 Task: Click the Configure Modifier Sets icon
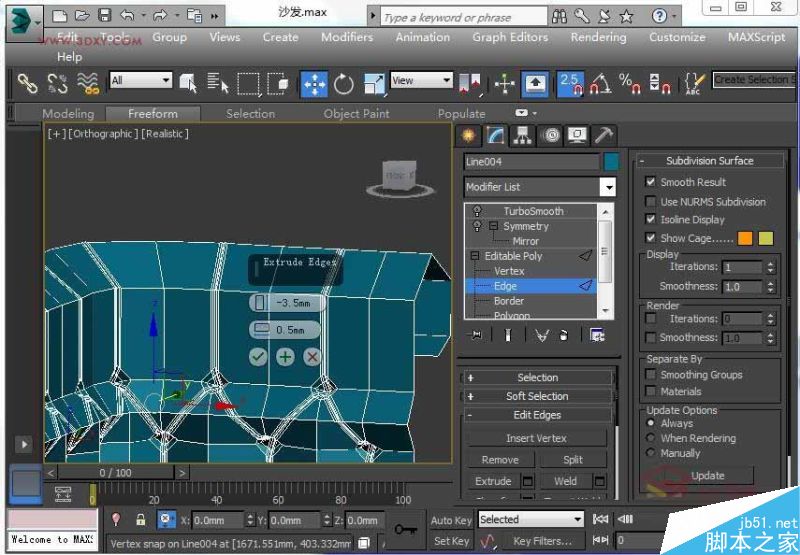[x=597, y=335]
